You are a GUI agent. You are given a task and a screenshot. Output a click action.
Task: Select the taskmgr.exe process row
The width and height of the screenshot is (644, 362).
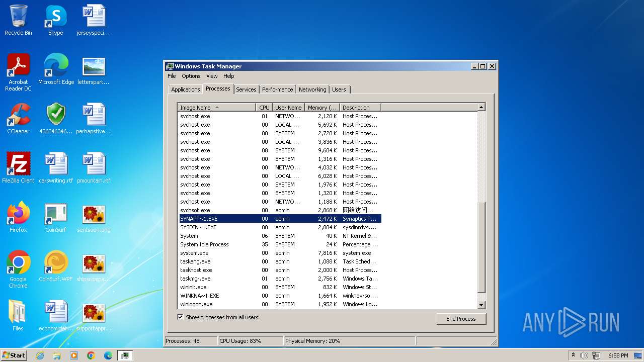279,279
